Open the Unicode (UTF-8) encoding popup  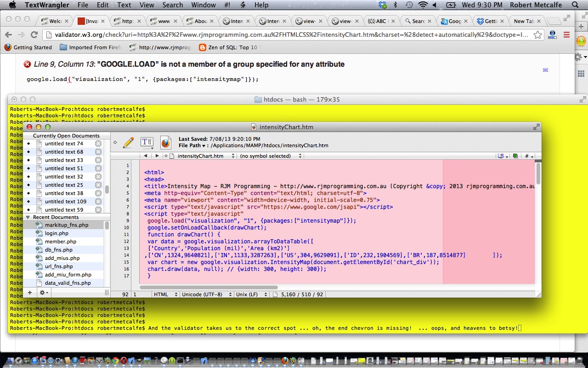[207, 294]
